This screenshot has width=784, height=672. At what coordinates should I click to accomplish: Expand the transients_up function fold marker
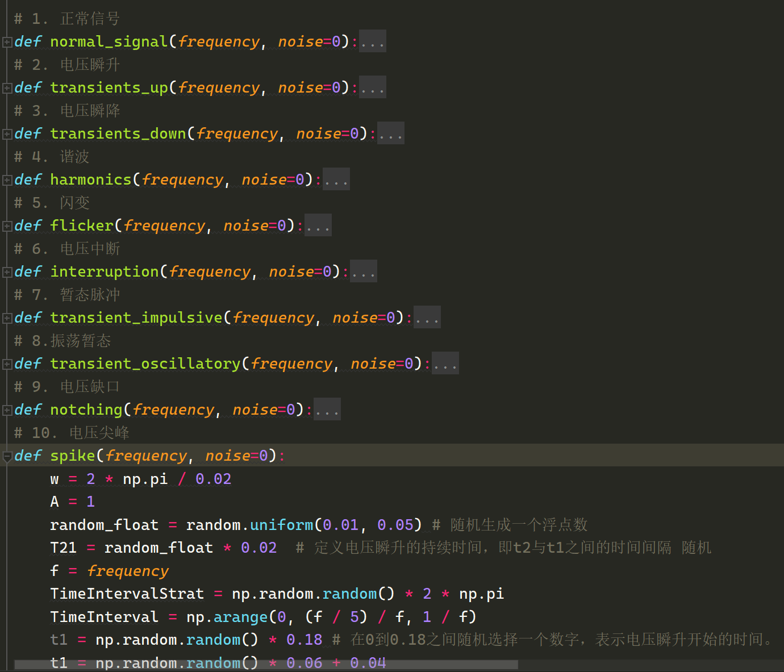[x=7, y=88]
